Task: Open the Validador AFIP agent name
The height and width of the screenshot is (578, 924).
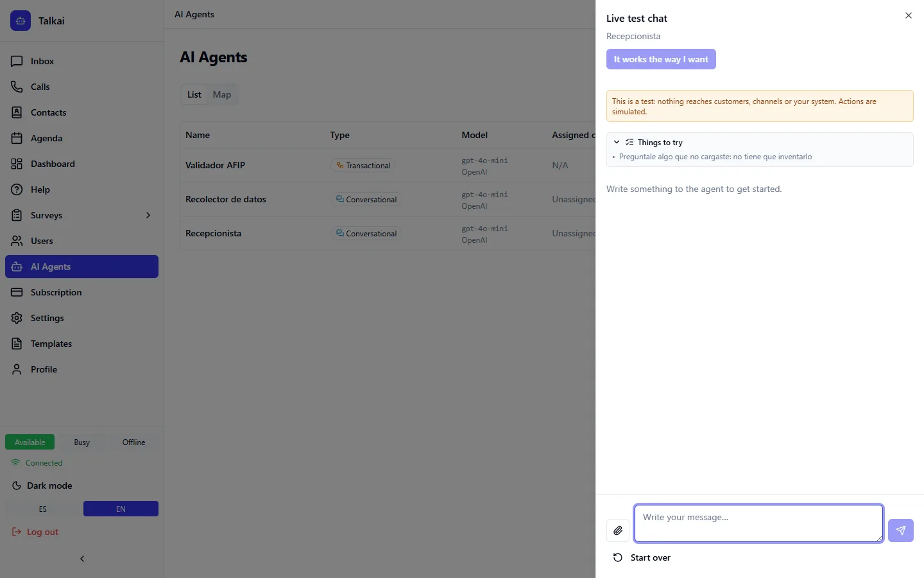Action: (215, 165)
